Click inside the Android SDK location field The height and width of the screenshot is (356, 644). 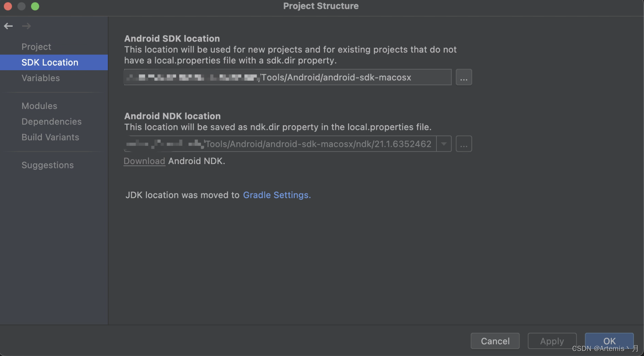pos(287,77)
